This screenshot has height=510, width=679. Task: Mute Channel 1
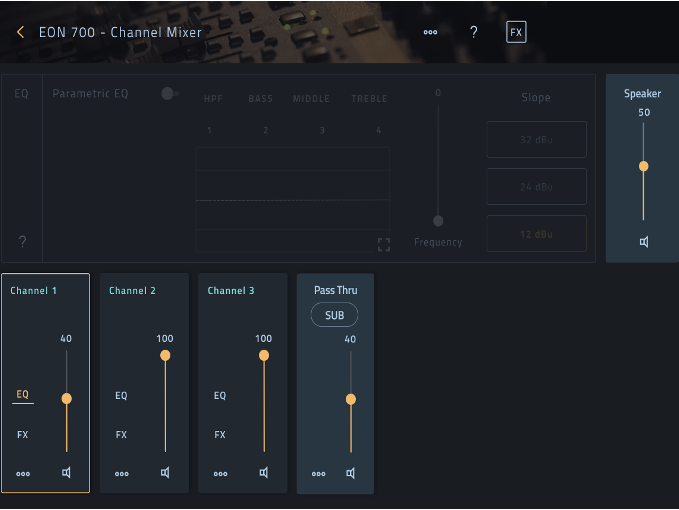66,473
